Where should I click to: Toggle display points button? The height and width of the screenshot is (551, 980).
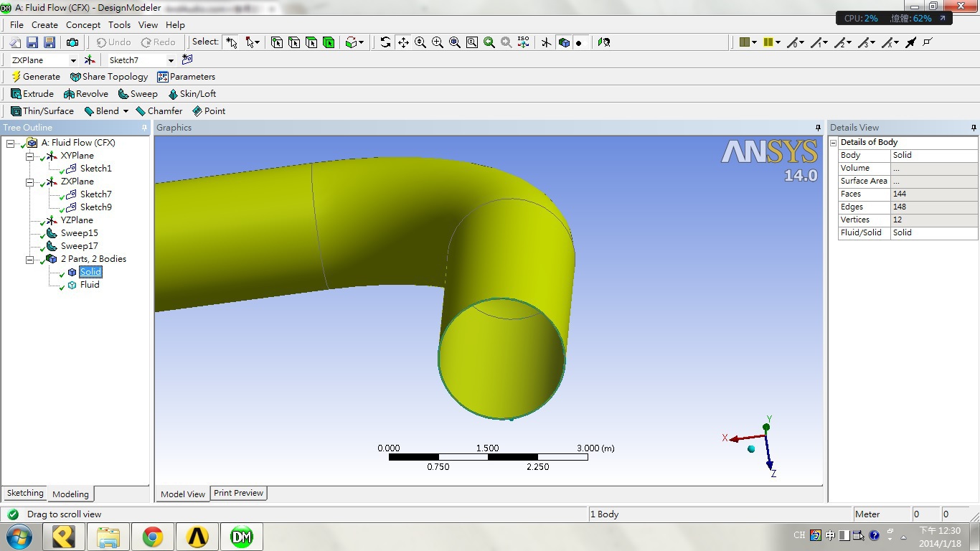pos(579,42)
